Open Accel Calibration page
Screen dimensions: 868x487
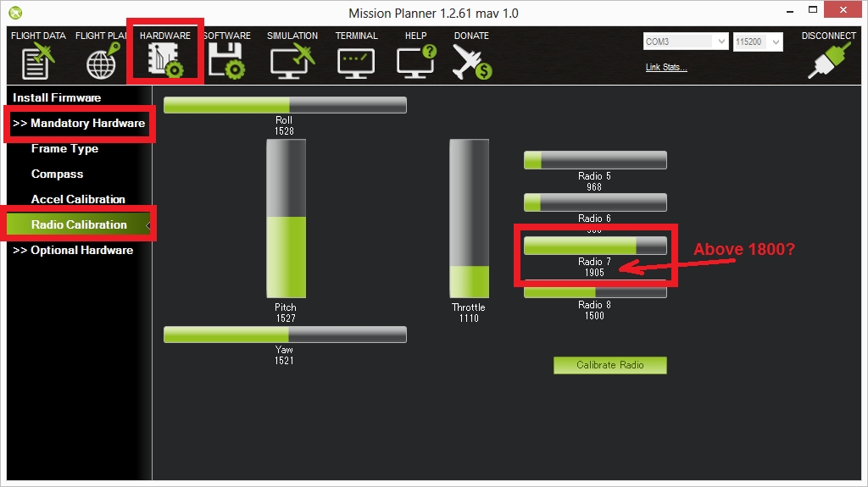tap(78, 200)
